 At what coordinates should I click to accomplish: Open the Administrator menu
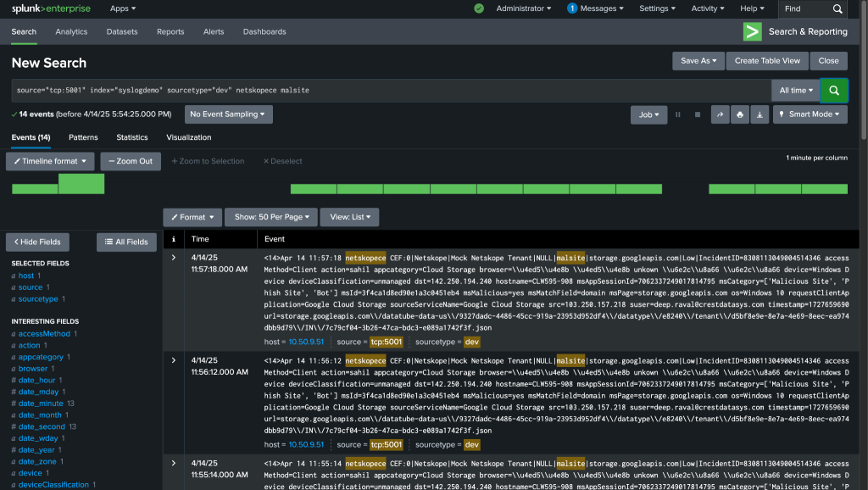click(523, 8)
